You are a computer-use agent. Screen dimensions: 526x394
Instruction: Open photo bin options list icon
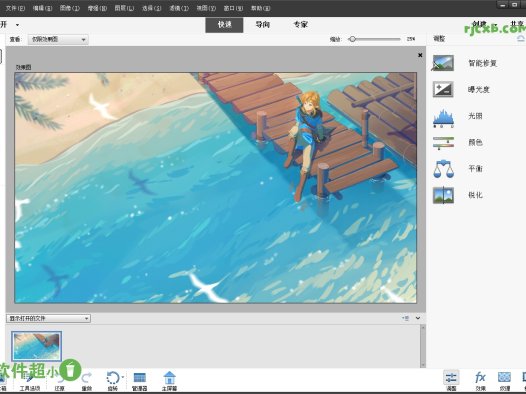405,318
